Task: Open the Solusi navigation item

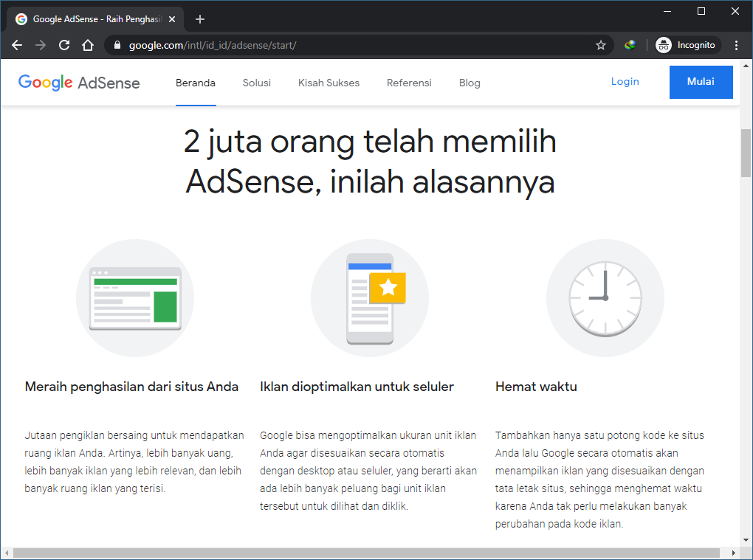Action: [x=257, y=83]
